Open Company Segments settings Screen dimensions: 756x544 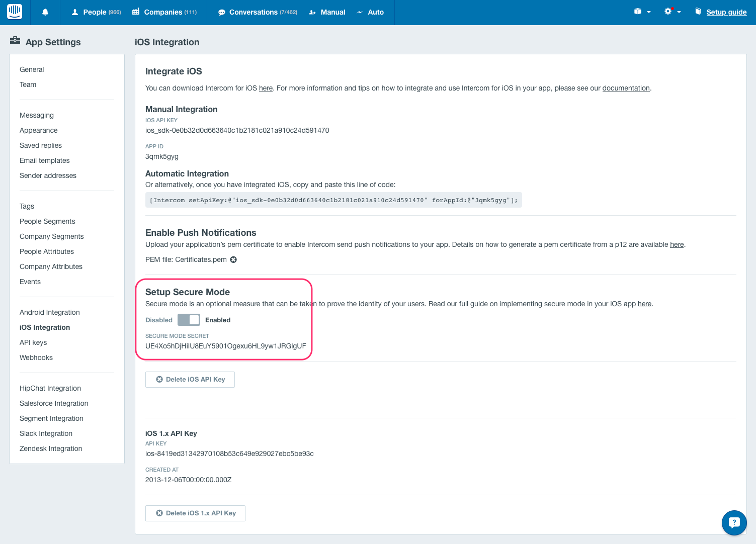pos(52,236)
